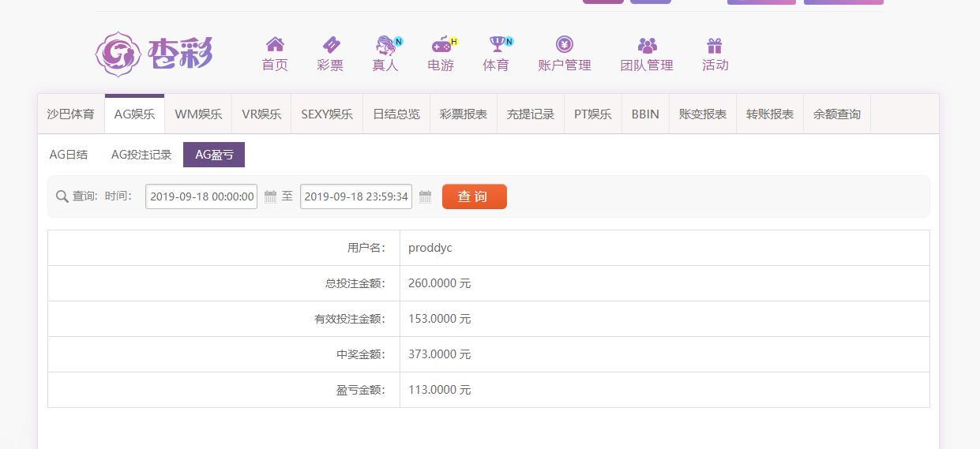Switch to SEXY娱乐 tab

tap(327, 114)
